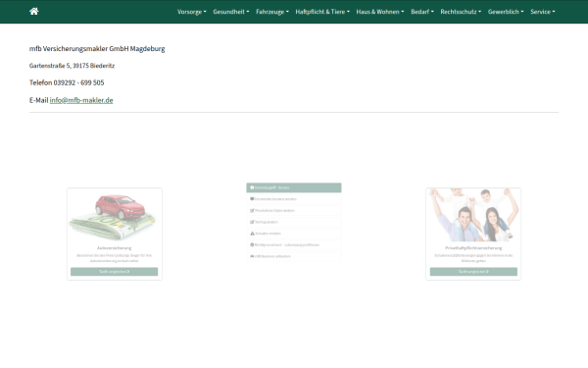The height and width of the screenshot is (368, 588).
Task: Open the red car on banknotes image
Action: coord(115,215)
